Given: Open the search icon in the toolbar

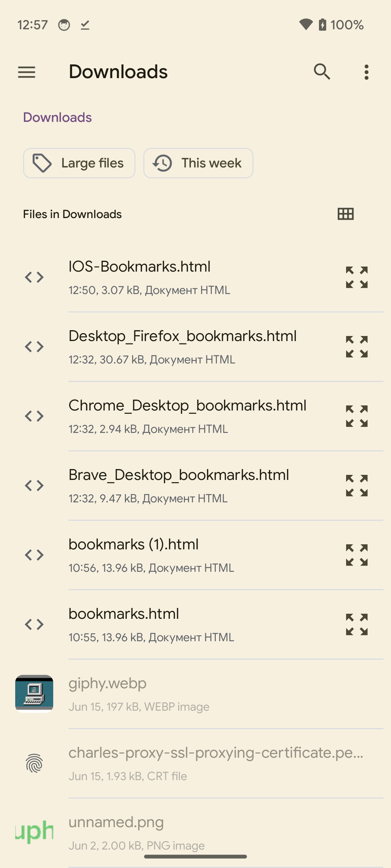Looking at the screenshot, I should tap(322, 72).
